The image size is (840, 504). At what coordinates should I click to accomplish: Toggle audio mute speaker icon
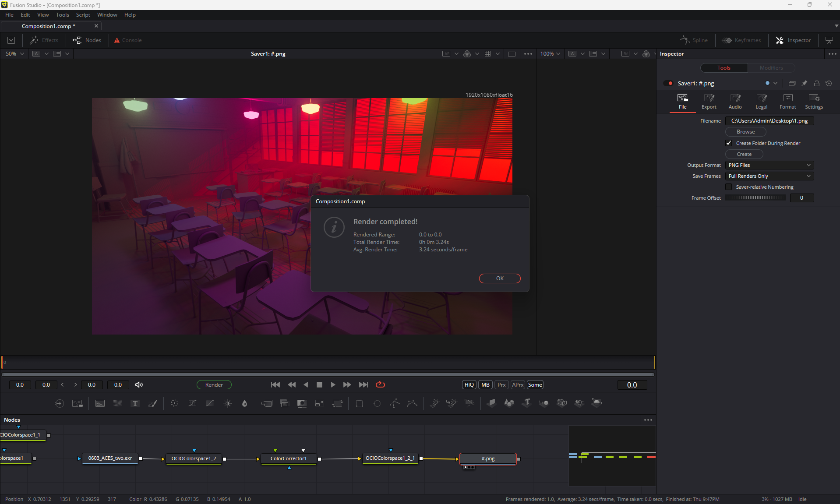pyautogui.click(x=139, y=384)
